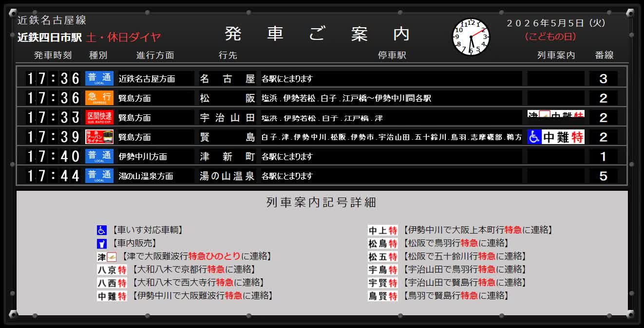Image resolution: width=644 pixels, height=328 pixels.
Task: Click the 17:39 departure time
Action: point(53,137)
